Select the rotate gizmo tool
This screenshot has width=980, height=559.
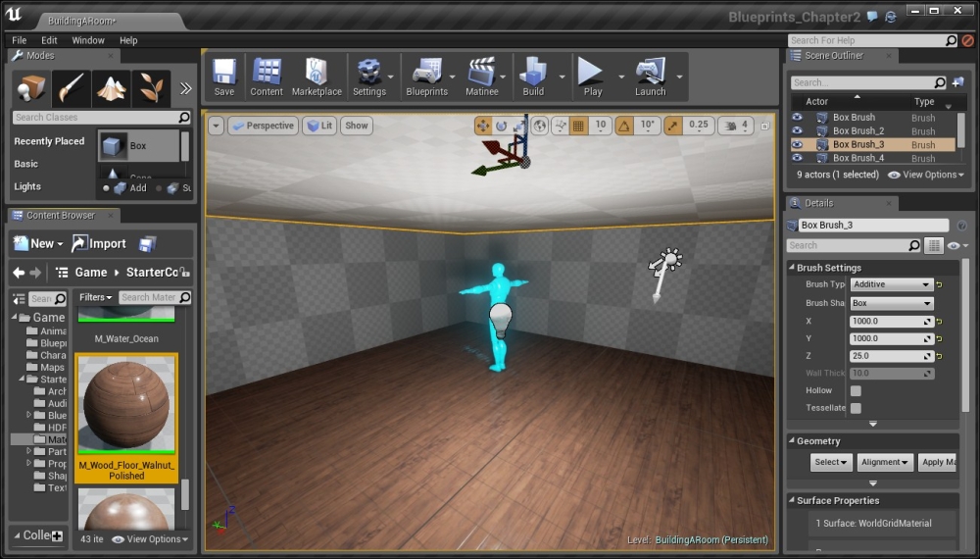pyautogui.click(x=501, y=126)
